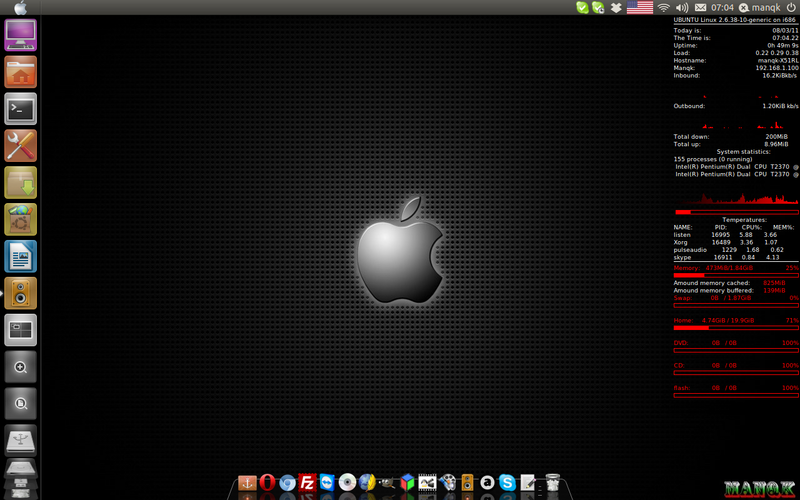Image resolution: width=800 pixels, height=500 pixels.
Task: Click the first green Skype tray icon
Action: [x=582, y=7]
